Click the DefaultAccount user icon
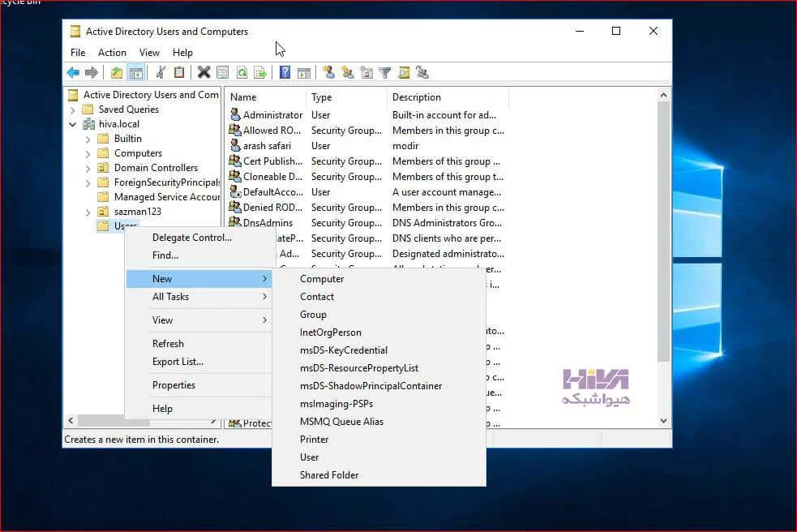 [x=235, y=191]
